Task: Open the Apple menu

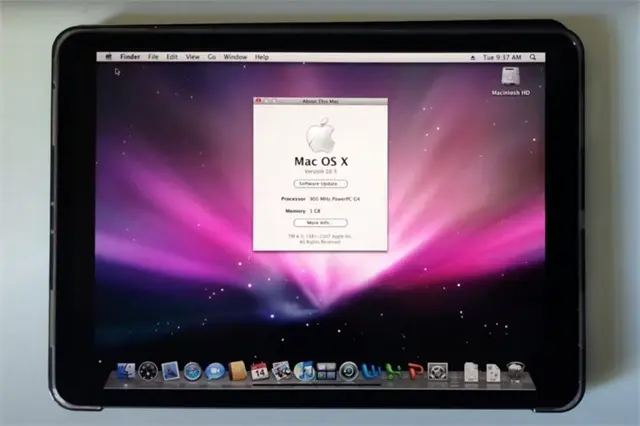Action: point(108,57)
